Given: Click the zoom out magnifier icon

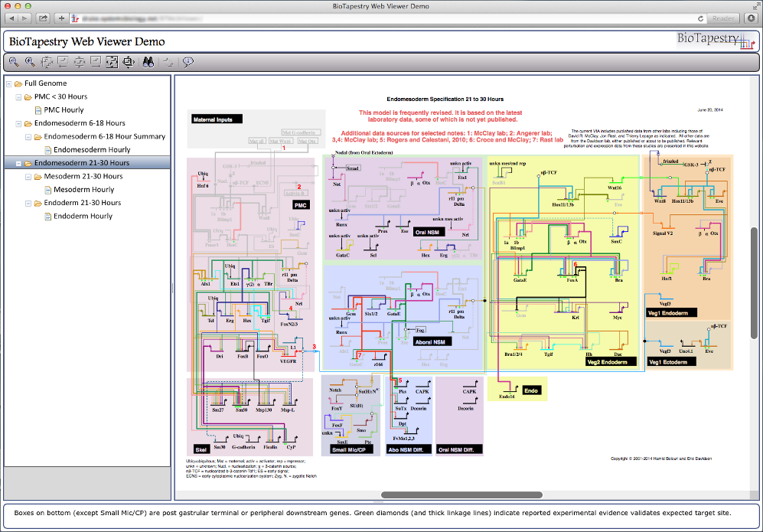Looking at the screenshot, I should coord(15,62).
